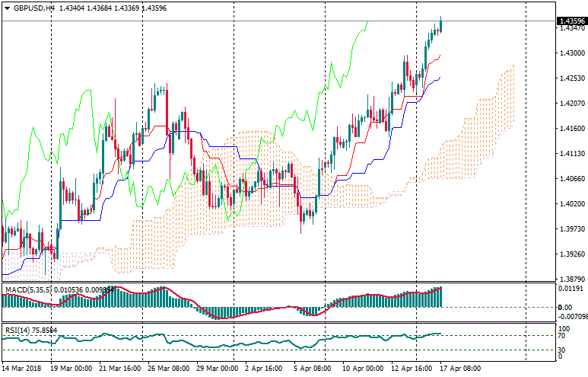Select the MACD(5,35,5) indicator label

[x=27, y=289]
